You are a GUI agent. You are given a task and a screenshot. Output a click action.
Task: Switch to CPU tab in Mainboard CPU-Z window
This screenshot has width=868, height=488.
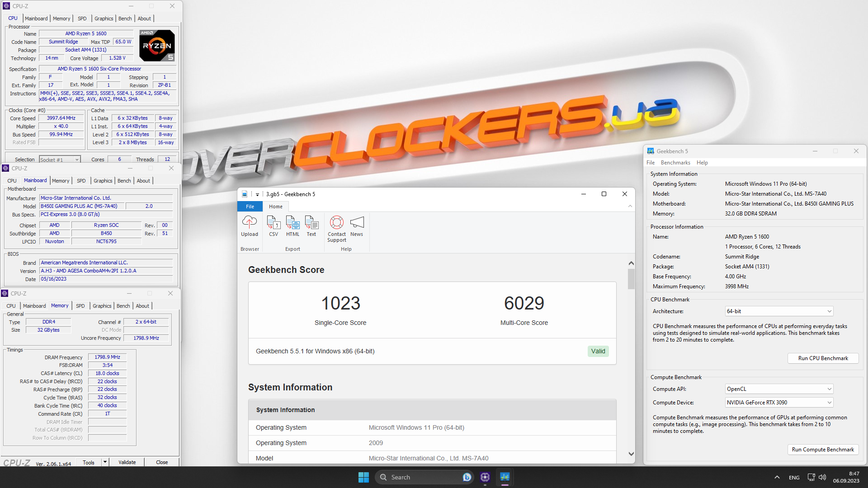12,181
